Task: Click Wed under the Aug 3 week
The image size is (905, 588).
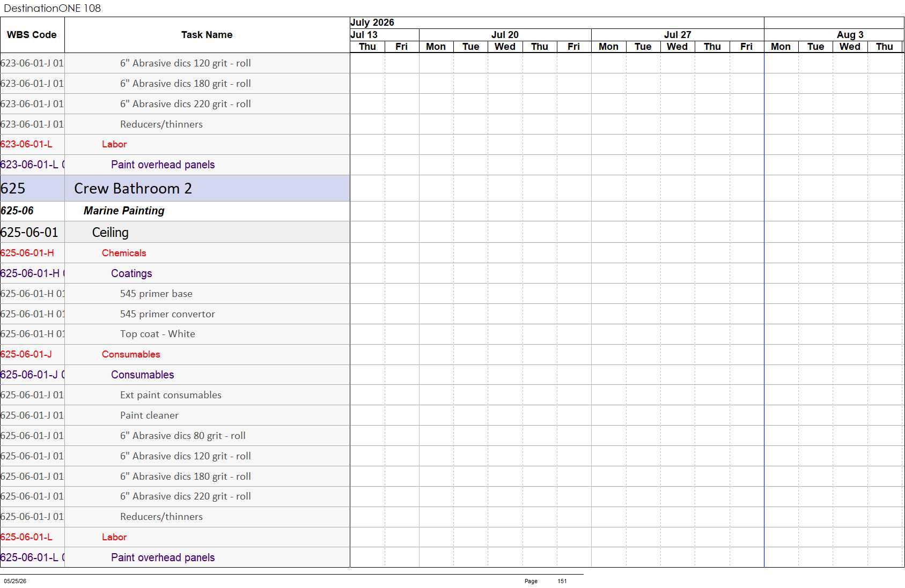Action: 850,47
